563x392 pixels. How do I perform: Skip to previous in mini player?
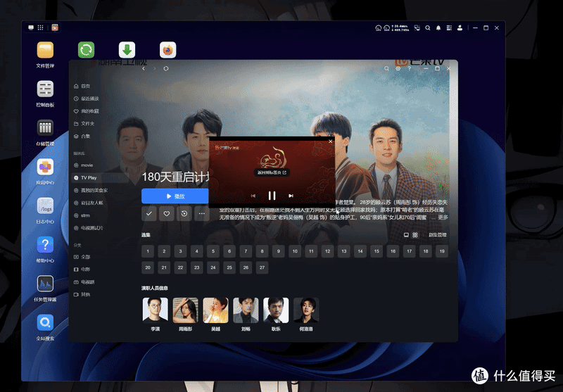[253, 196]
